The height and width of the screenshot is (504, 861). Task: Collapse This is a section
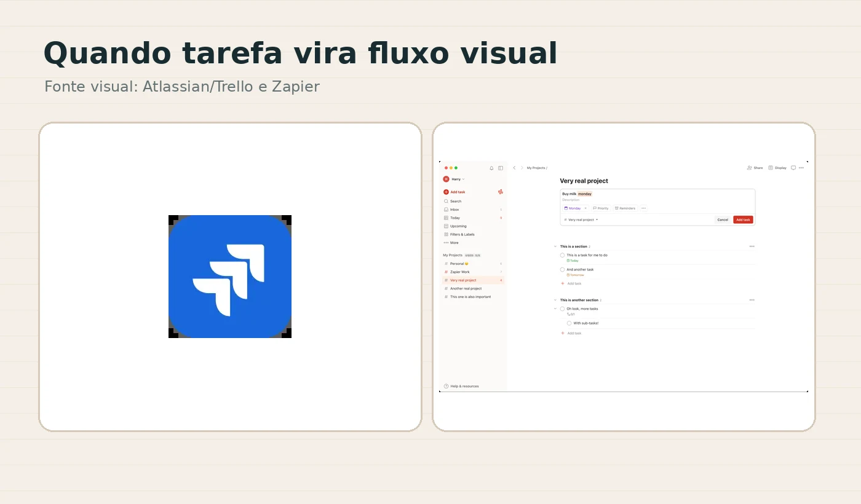[x=555, y=246]
